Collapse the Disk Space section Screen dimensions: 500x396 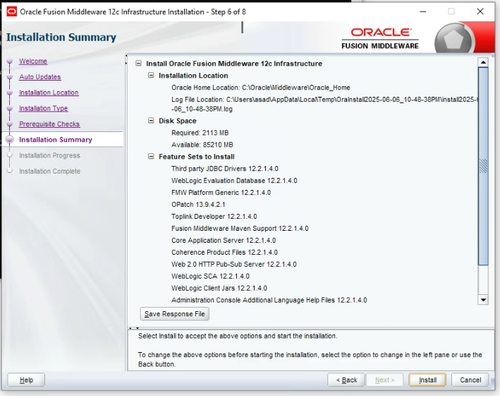point(151,121)
